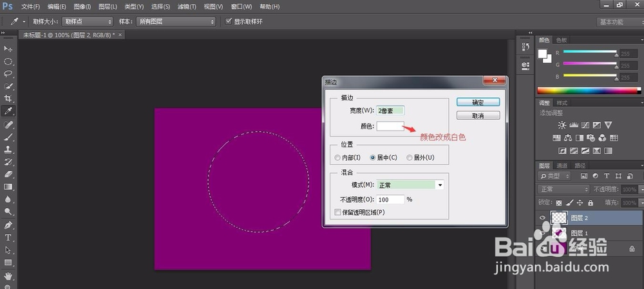Add a Color Balance adjustment
Image resolution: width=644 pixels, height=289 pixels.
point(568,138)
